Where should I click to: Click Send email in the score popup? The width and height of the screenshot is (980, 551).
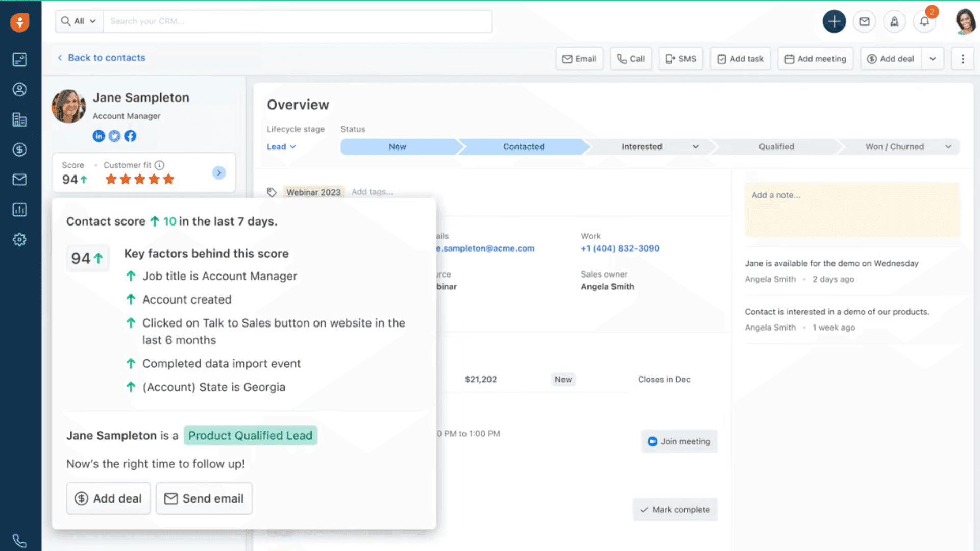click(204, 498)
